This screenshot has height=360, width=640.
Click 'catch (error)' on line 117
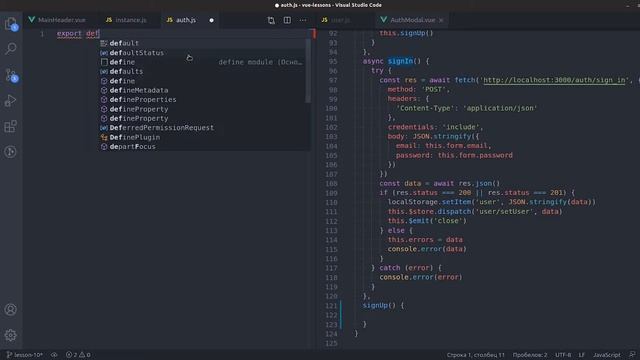pyautogui.click(x=405, y=268)
